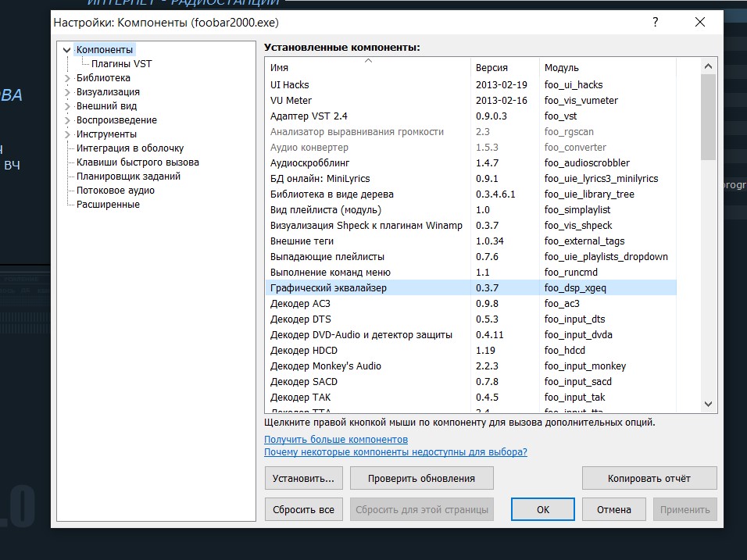Viewport: 747px width, 560px height.
Task: Select the Декодер AC3 row
Action: (470, 304)
